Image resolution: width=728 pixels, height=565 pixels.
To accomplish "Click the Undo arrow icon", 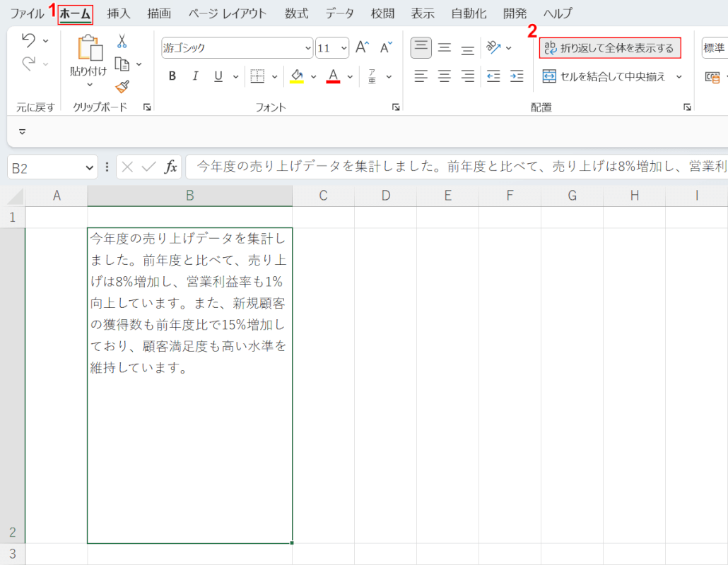I will coord(28,40).
